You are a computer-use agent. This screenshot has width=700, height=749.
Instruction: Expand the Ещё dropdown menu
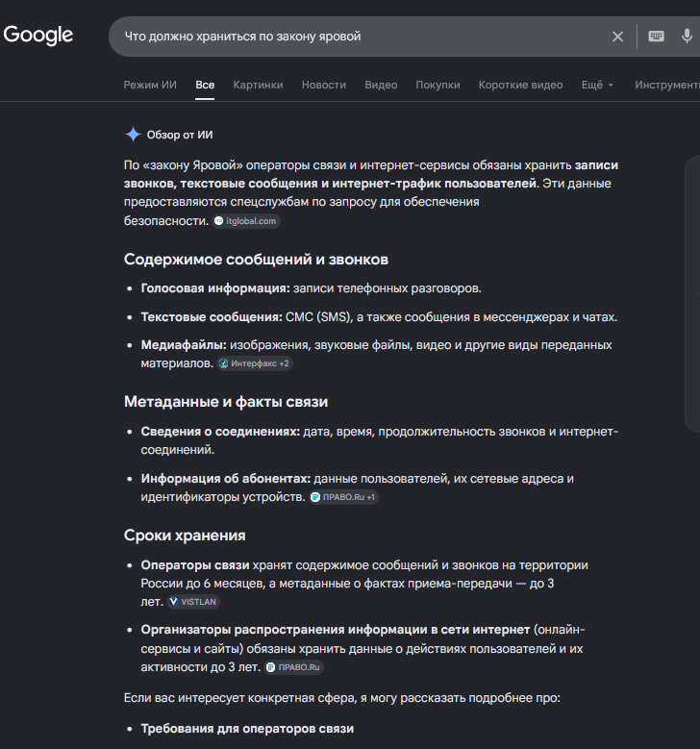[x=597, y=85]
